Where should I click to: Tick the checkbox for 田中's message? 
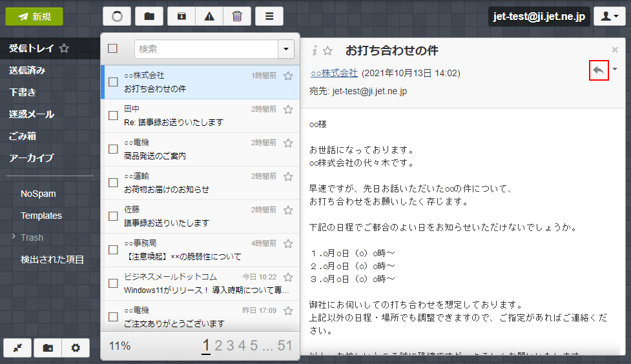point(113,116)
